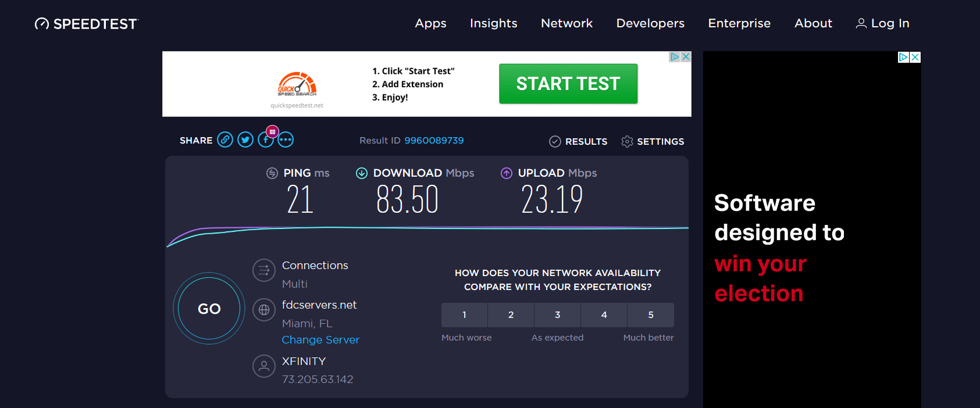
Task: Close the top banner ad
Action: pyautogui.click(x=686, y=56)
